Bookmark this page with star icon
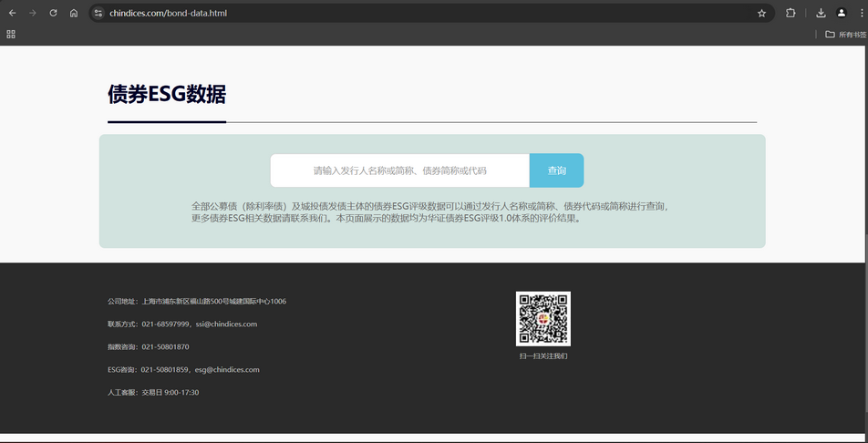 tap(761, 13)
